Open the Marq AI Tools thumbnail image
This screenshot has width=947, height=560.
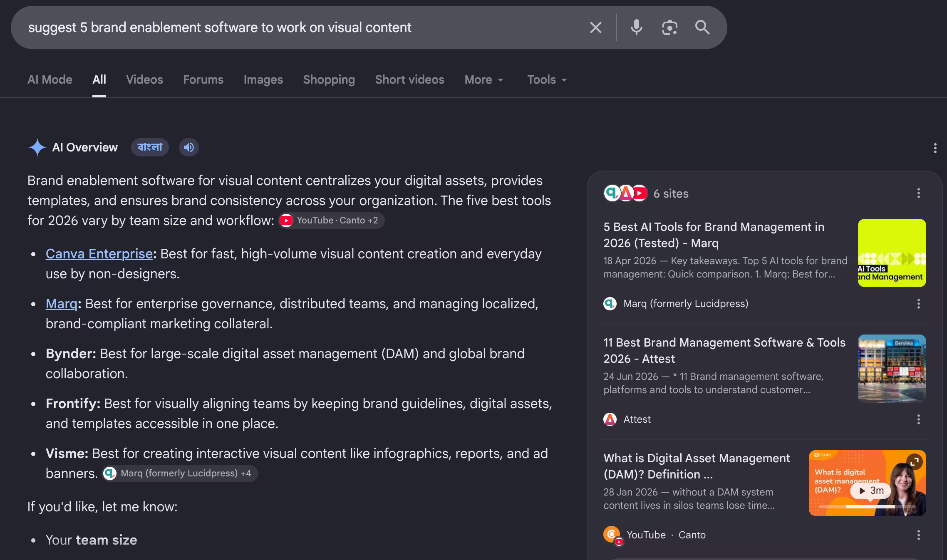pyautogui.click(x=892, y=253)
